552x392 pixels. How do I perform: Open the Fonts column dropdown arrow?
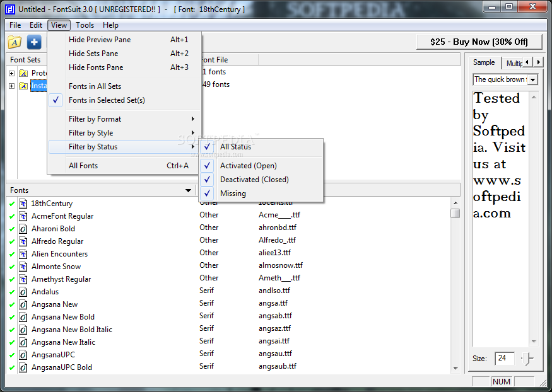tap(189, 190)
